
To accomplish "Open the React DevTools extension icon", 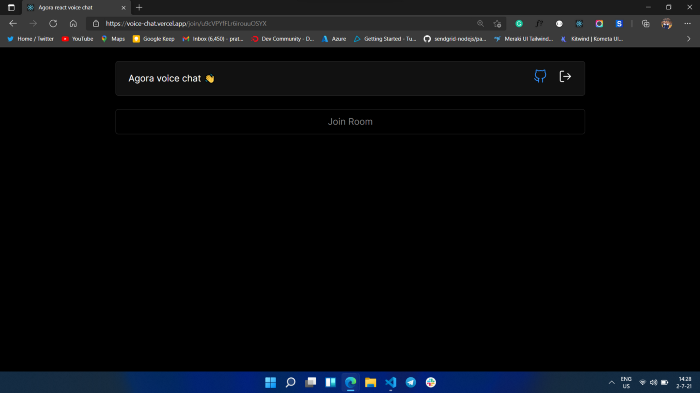I will 579,24.
